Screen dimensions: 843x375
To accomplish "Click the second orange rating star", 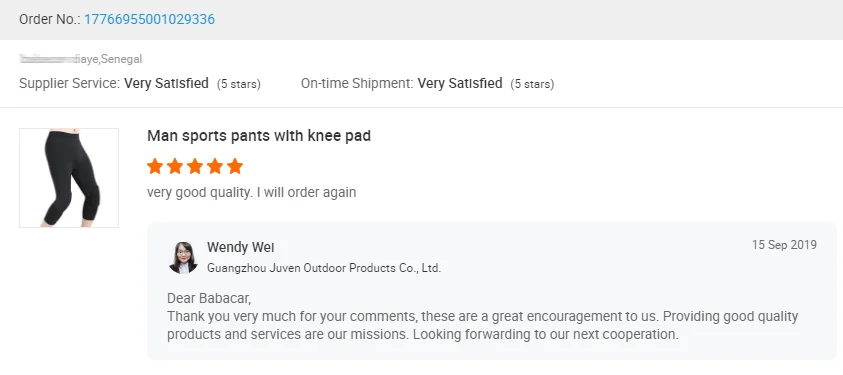I will tap(175, 167).
